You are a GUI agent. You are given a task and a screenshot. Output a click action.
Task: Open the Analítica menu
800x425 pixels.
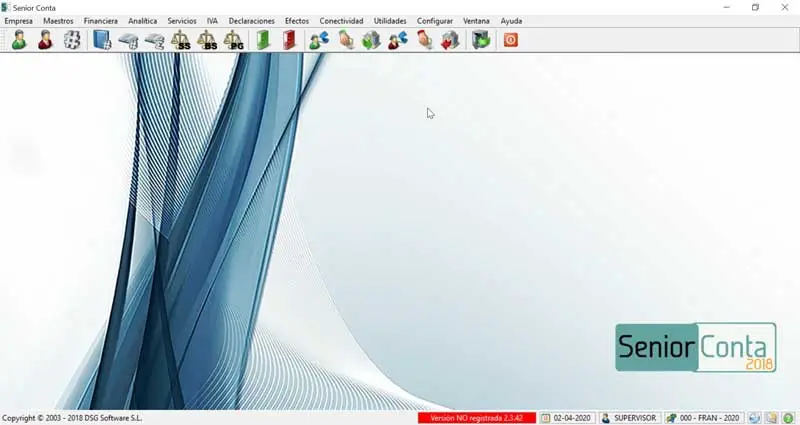tap(142, 21)
